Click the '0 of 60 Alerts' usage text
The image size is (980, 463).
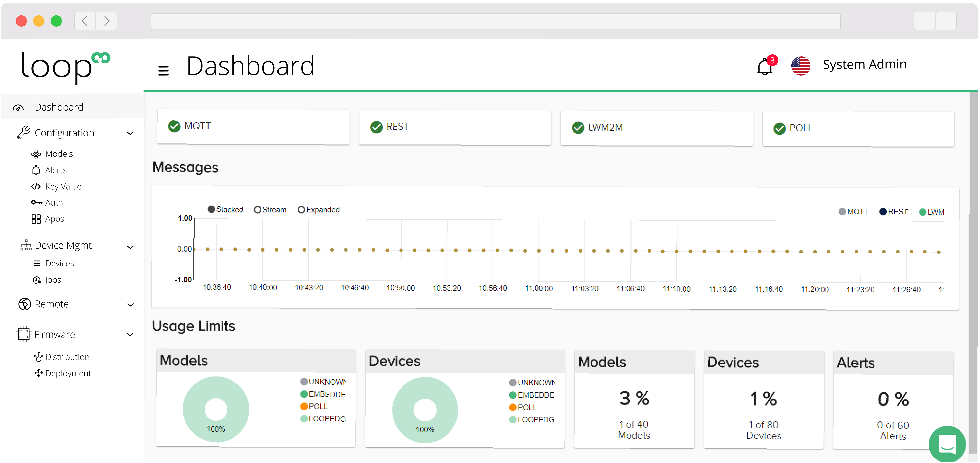(893, 431)
